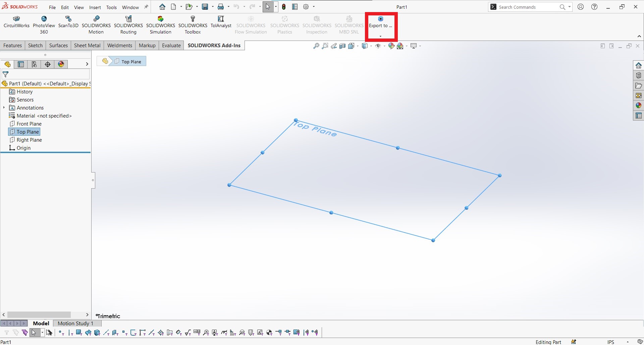Click the Previous View icon
Image resolution: width=644 pixels, height=345 pixels.
point(334,46)
